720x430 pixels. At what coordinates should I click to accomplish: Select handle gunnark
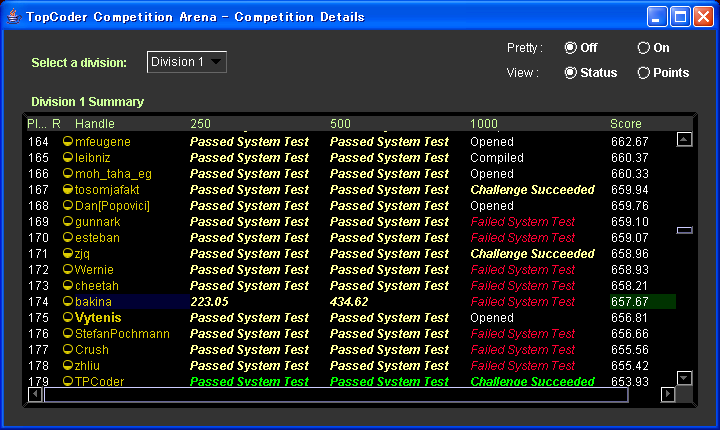click(x=98, y=221)
